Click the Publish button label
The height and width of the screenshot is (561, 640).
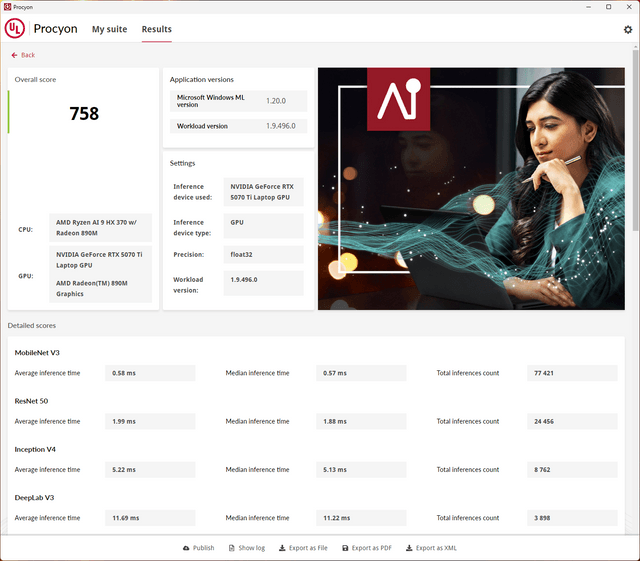click(x=203, y=548)
